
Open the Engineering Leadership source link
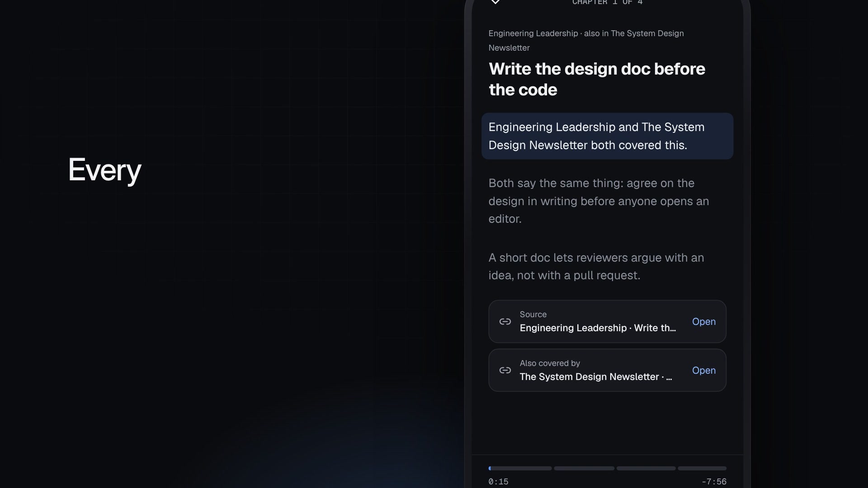(703, 321)
